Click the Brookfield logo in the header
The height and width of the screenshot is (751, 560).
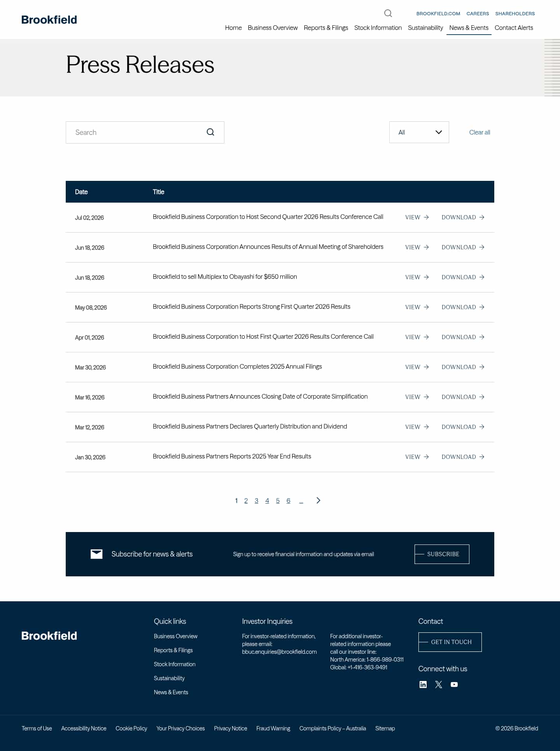49,20
